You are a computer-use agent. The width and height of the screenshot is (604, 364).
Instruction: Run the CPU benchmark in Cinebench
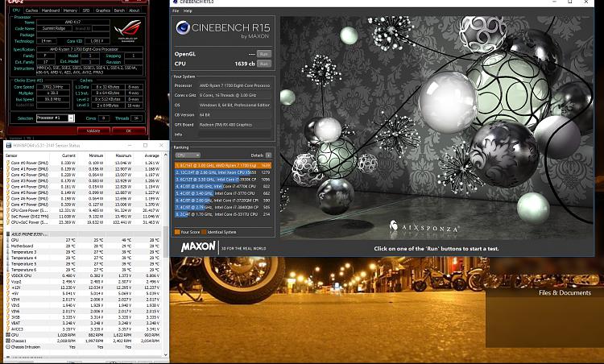click(264, 64)
